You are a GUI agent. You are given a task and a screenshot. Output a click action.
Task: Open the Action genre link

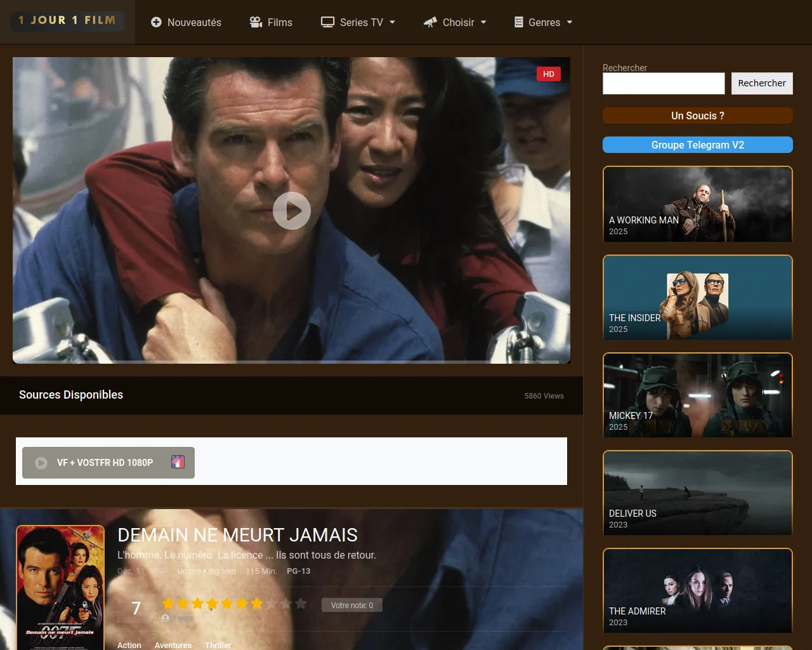(129, 645)
